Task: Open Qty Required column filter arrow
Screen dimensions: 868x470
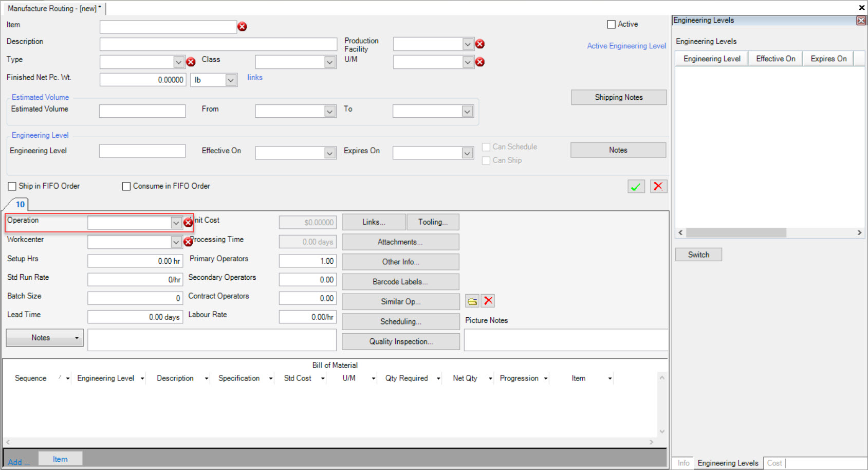Action: tap(438, 378)
